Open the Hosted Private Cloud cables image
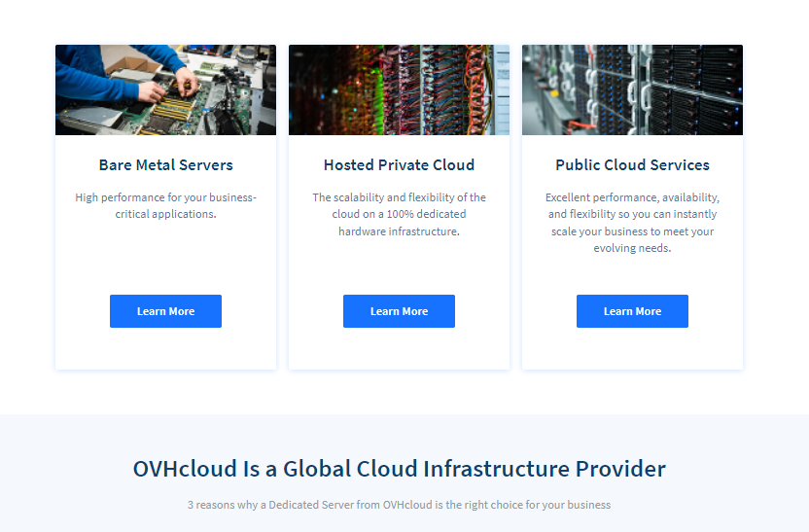Viewport: 809px width, 532px height. tap(399, 89)
